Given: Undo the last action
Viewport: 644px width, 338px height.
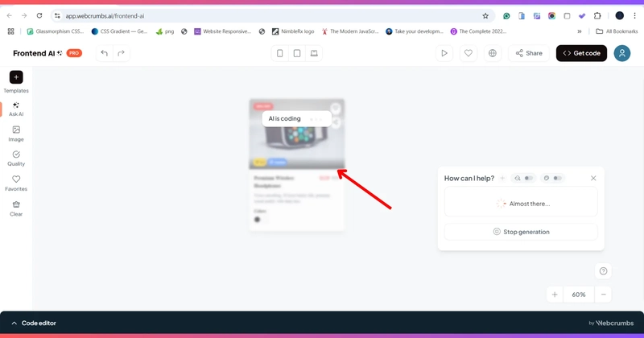Looking at the screenshot, I should pyautogui.click(x=105, y=53).
